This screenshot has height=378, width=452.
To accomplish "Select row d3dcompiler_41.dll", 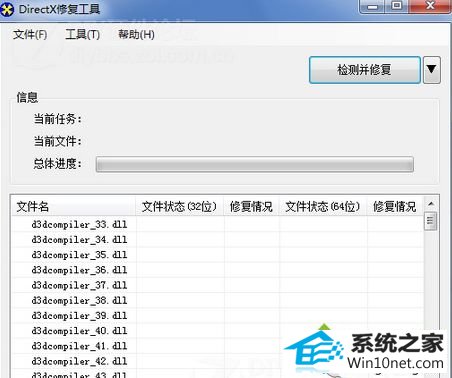I will pos(218,346).
